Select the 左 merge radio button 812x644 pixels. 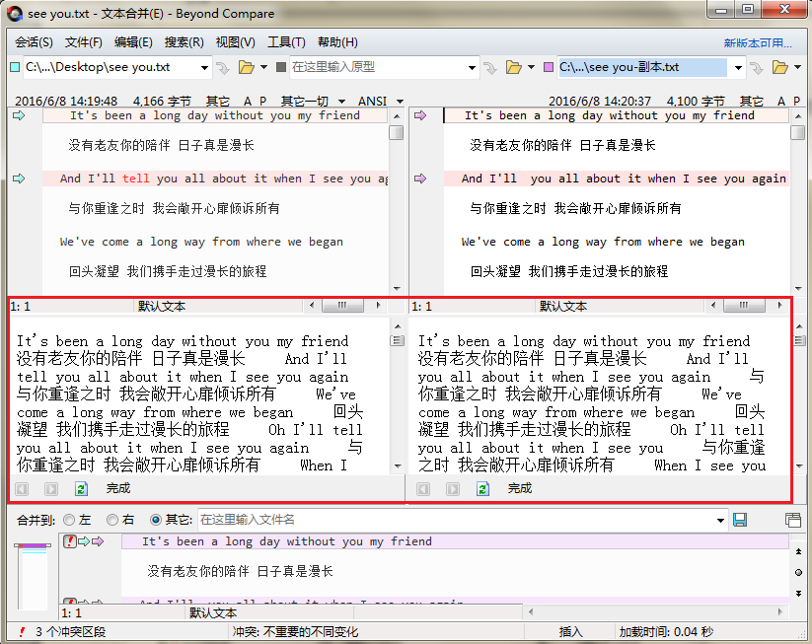[69, 520]
